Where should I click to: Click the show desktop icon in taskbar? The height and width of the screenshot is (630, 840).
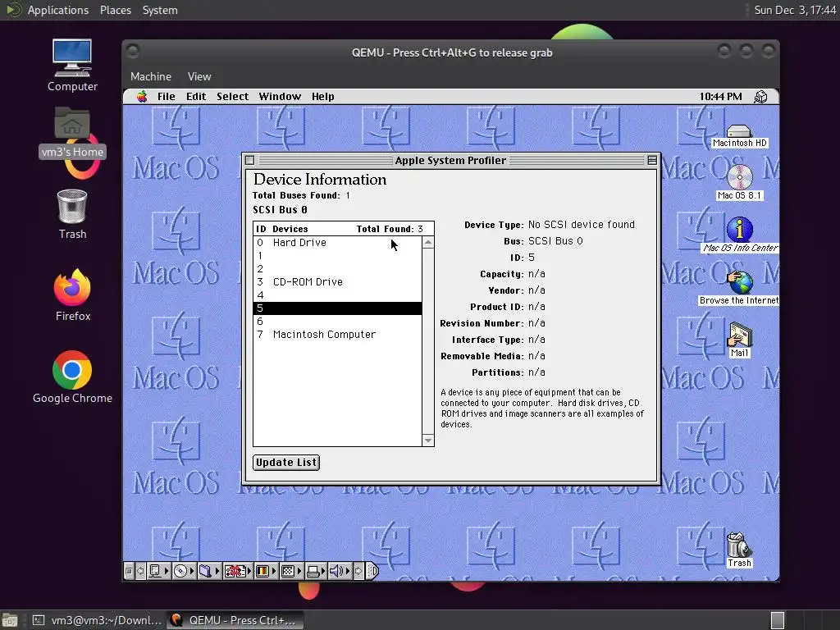[10, 620]
